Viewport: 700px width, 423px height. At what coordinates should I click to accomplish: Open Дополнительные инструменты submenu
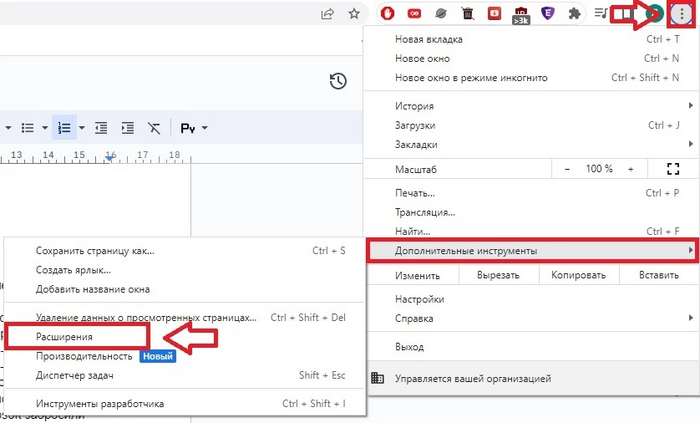[x=532, y=251]
